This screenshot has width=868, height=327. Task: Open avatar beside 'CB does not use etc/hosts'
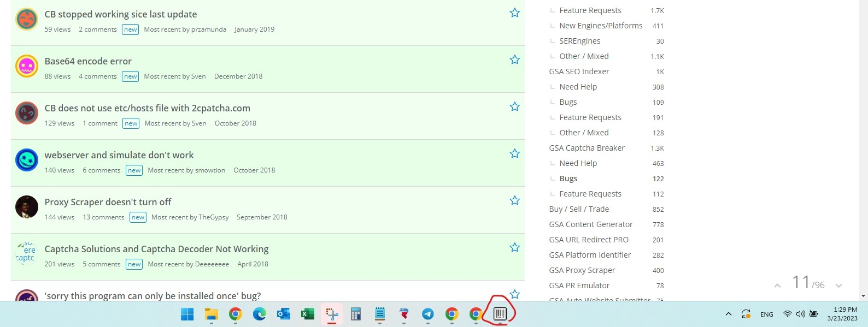click(27, 113)
